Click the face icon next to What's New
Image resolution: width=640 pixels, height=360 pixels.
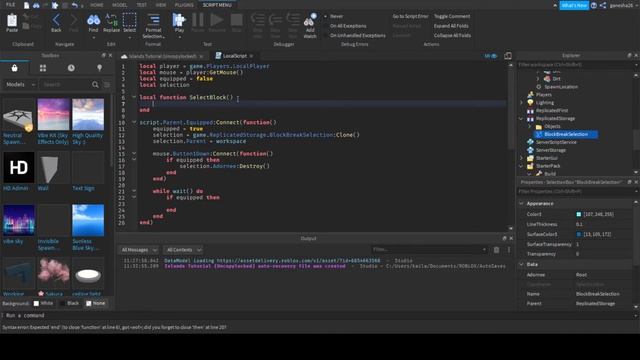click(594, 5)
